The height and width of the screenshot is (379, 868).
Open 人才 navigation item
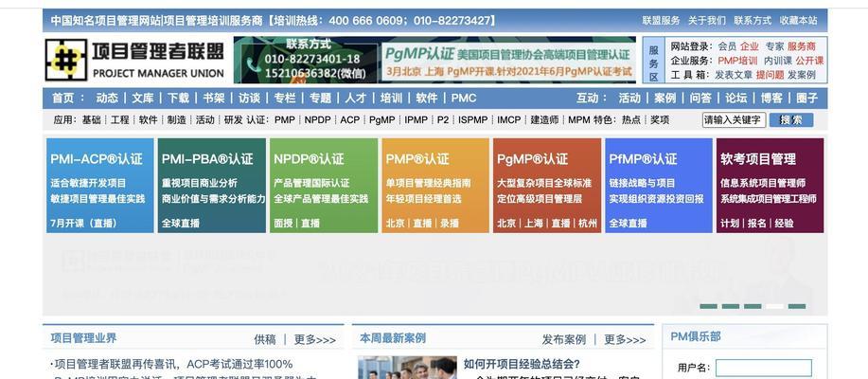[x=355, y=99]
